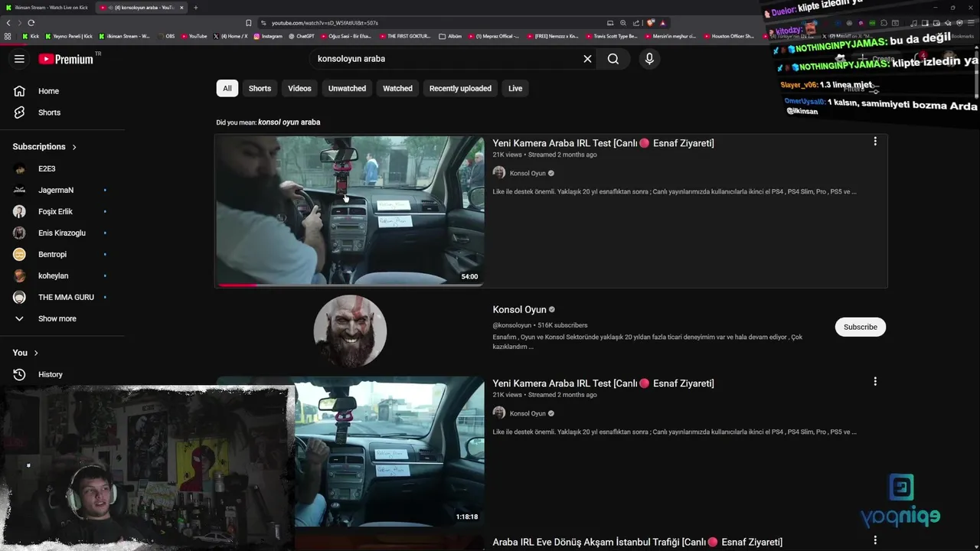Close the konsoloyun araba YouTube tab

coord(181,8)
